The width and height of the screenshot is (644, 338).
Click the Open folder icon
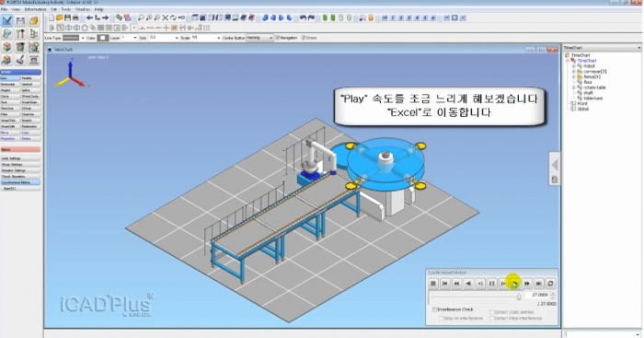pyautogui.click(x=60, y=17)
